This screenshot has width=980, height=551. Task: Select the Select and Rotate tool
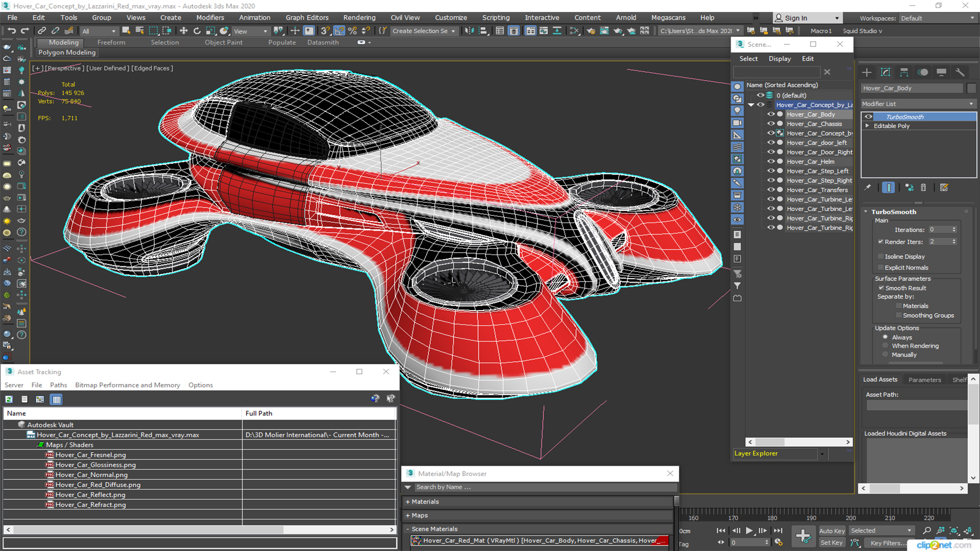(x=197, y=31)
